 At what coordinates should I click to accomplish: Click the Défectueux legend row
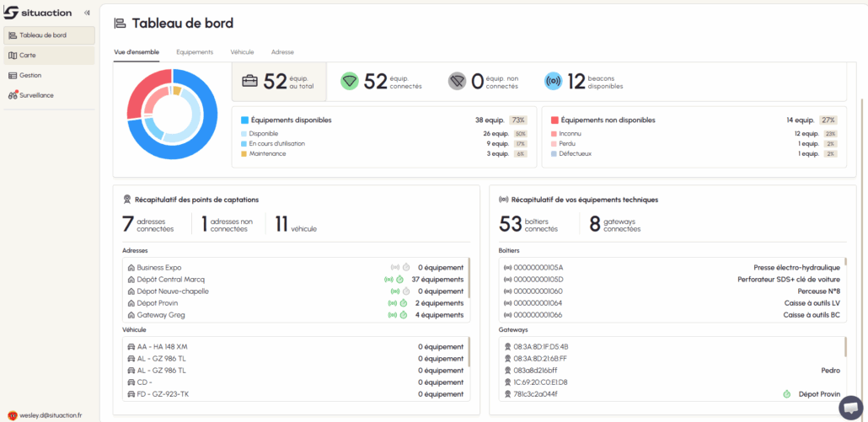(694, 154)
